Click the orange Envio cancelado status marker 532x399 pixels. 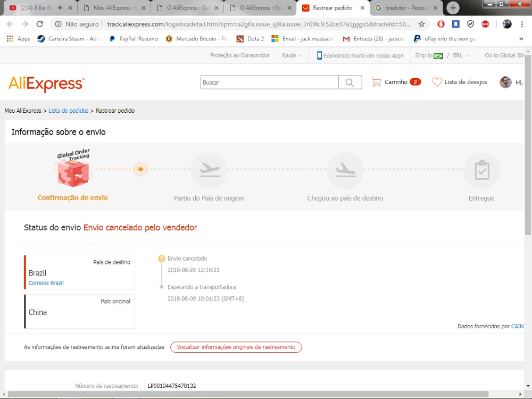pyautogui.click(x=162, y=259)
